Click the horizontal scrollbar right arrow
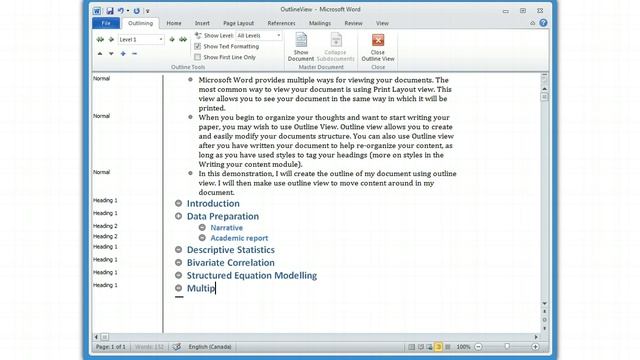 (x=536, y=337)
